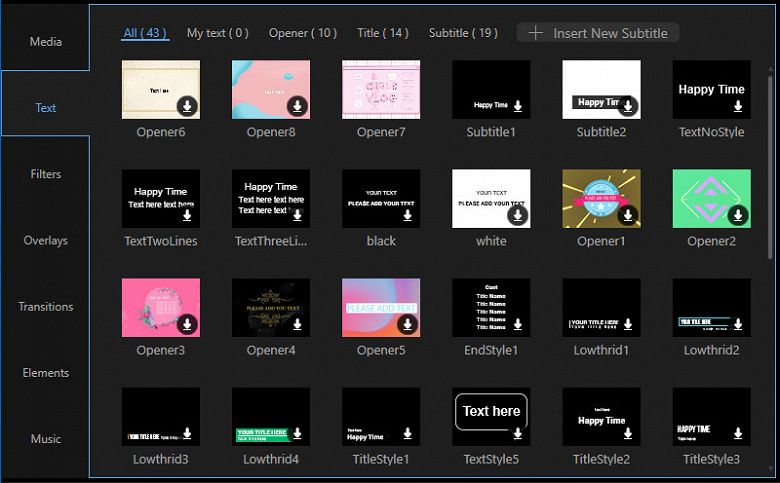Click Insert New Subtitle button
780x483 pixels.
(x=598, y=33)
